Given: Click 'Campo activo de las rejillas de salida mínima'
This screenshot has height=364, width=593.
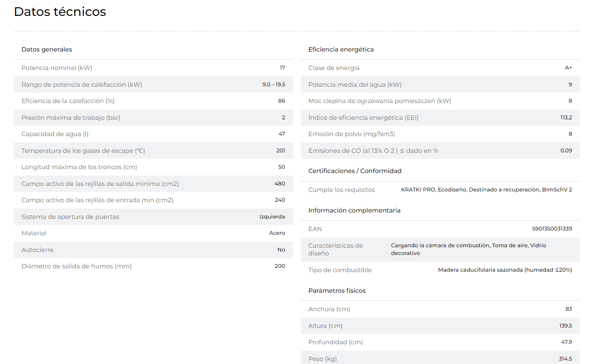Looking at the screenshot, I should coord(100,184).
